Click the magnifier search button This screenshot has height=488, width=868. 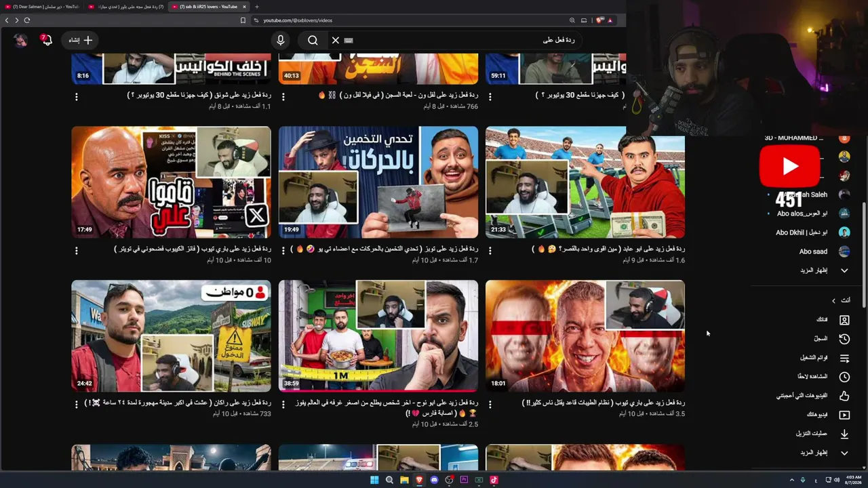tap(313, 40)
